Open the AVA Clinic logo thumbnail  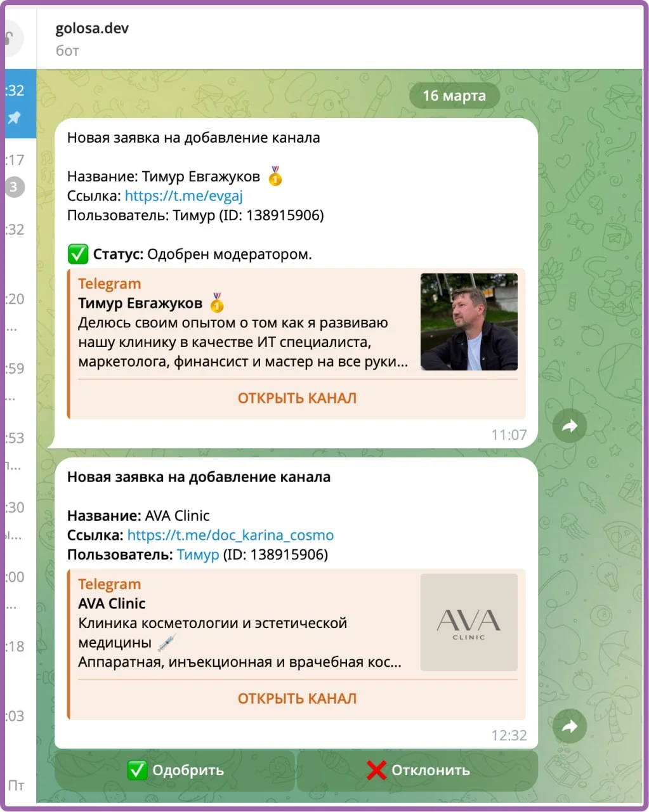(469, 622)
